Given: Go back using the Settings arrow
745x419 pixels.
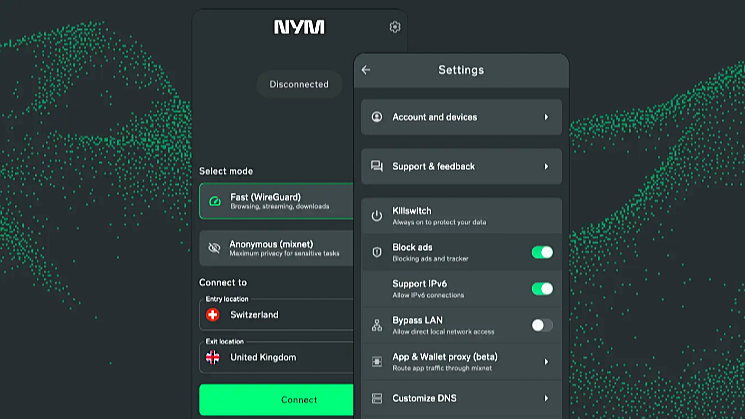Looking at the screenshot, I should [x=366, y=70].
